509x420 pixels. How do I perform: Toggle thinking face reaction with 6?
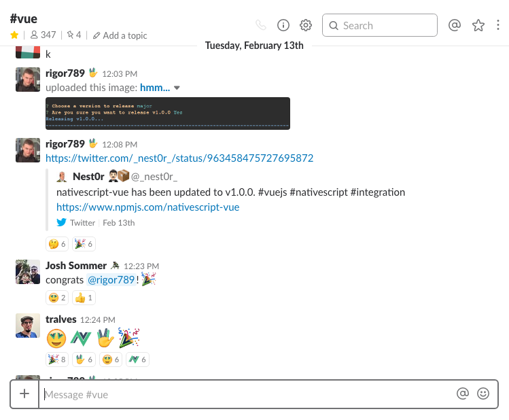click(57, 244)
